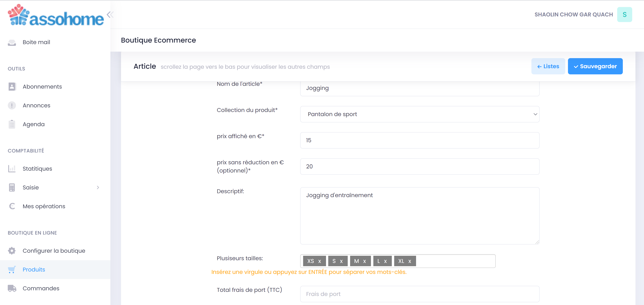Open the Boite mail icon
This screenshot has height=305, width=644.
12,42
